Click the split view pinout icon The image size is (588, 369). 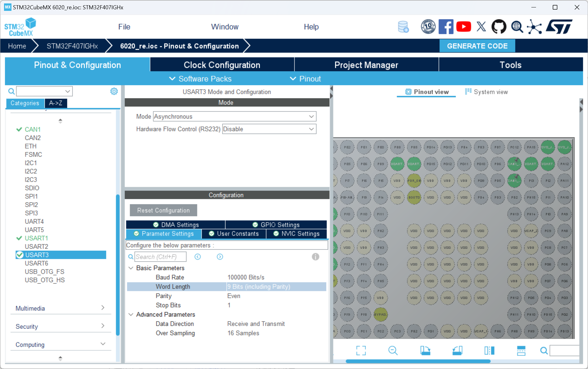coord(489,350)
